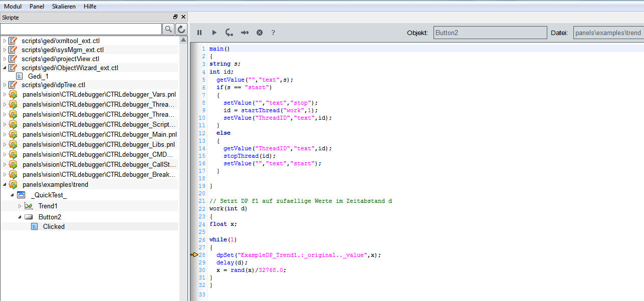Click the CTRLdebugger_CallSt panel icon
The width and height of the screenshot is (644, 301).
coord(14,164)
